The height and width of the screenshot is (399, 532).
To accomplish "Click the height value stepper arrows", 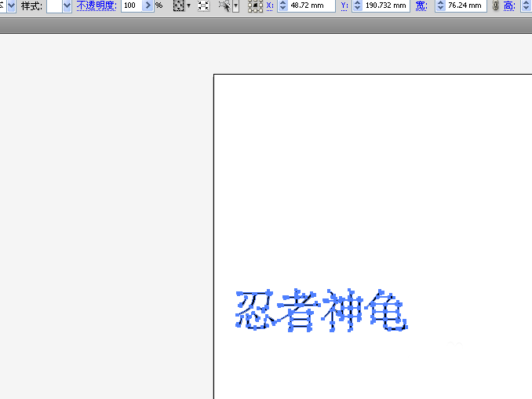I will pos(527,5).
